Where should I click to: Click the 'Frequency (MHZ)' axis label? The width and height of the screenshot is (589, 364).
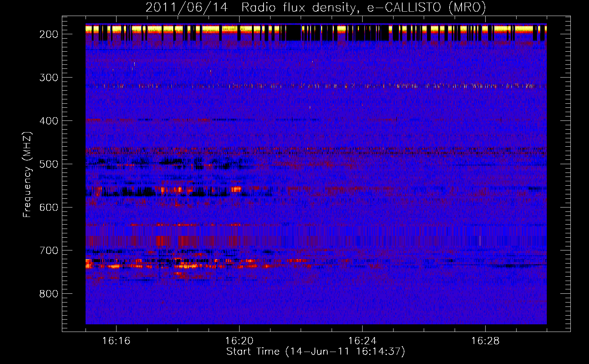click(27, 174)
